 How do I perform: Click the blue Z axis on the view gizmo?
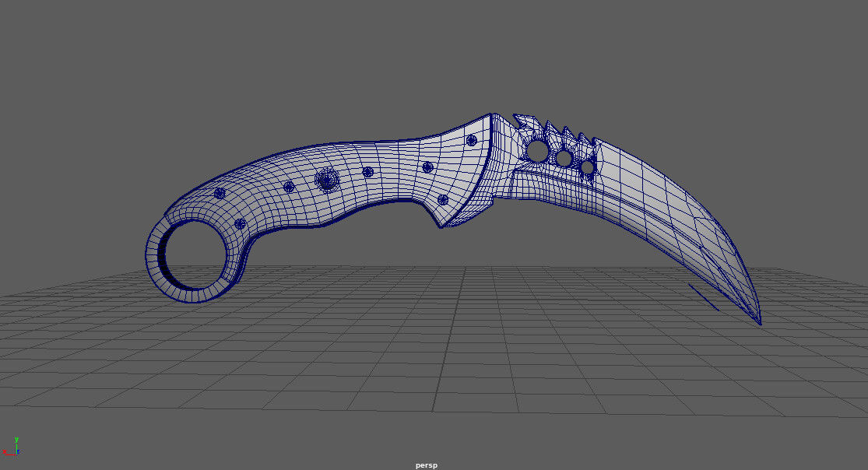18,451
